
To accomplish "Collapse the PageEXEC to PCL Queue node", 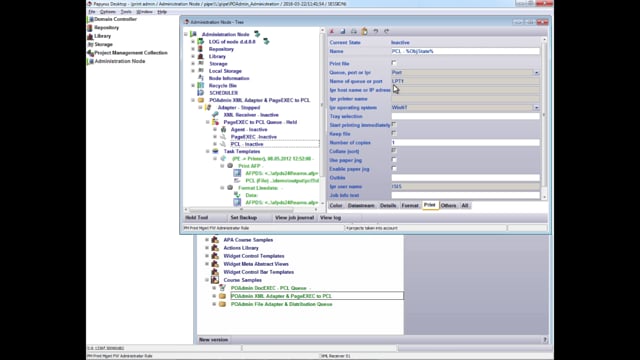I will coord(208,122).
